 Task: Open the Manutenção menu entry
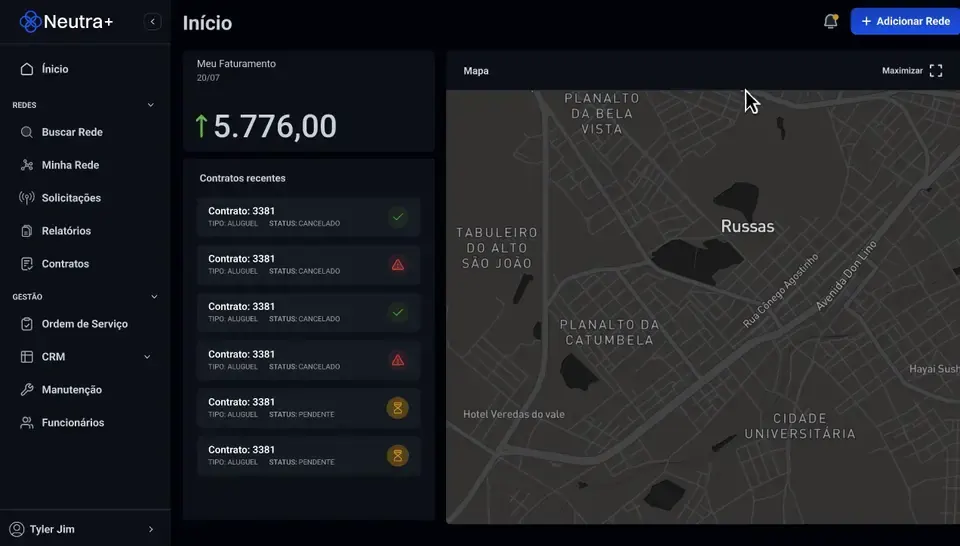coord(72,390)
